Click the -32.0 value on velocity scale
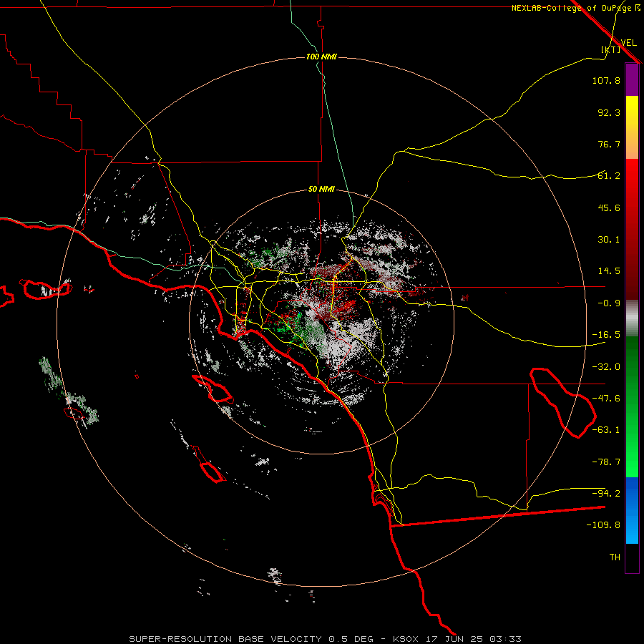 click(x=606, y=367)
